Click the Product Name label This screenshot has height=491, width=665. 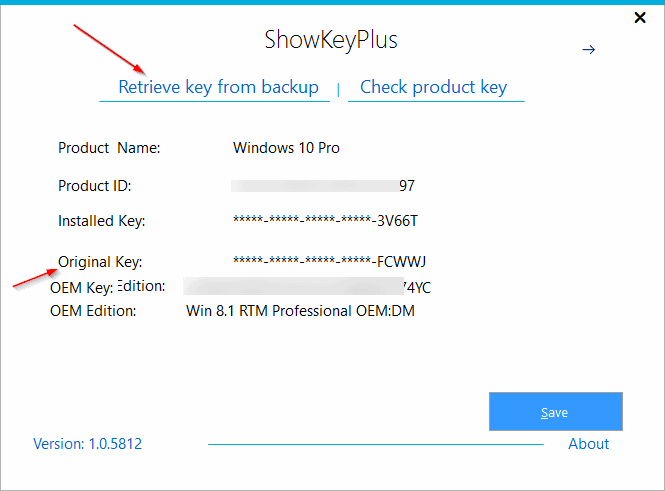(109, 148)
